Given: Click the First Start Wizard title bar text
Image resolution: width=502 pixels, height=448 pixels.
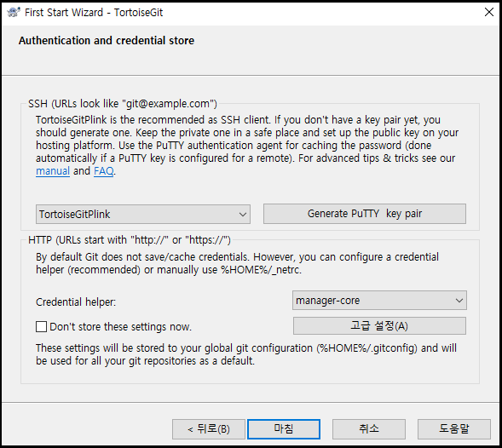Looking at the screenshot, I should tap(94, 13).
